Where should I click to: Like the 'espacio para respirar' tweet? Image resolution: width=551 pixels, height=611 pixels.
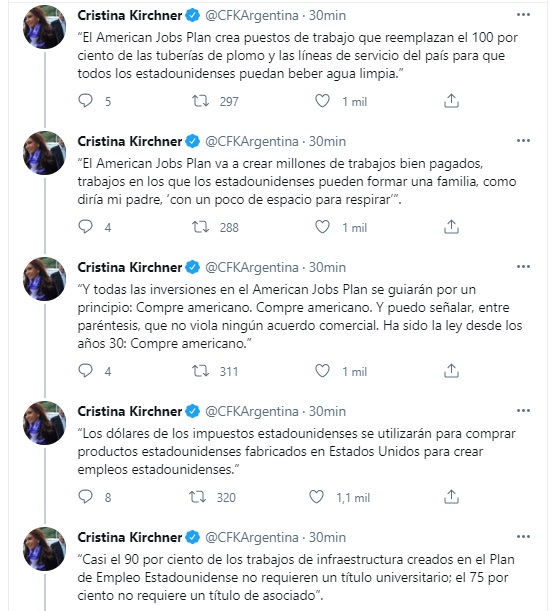coord(322,227)
